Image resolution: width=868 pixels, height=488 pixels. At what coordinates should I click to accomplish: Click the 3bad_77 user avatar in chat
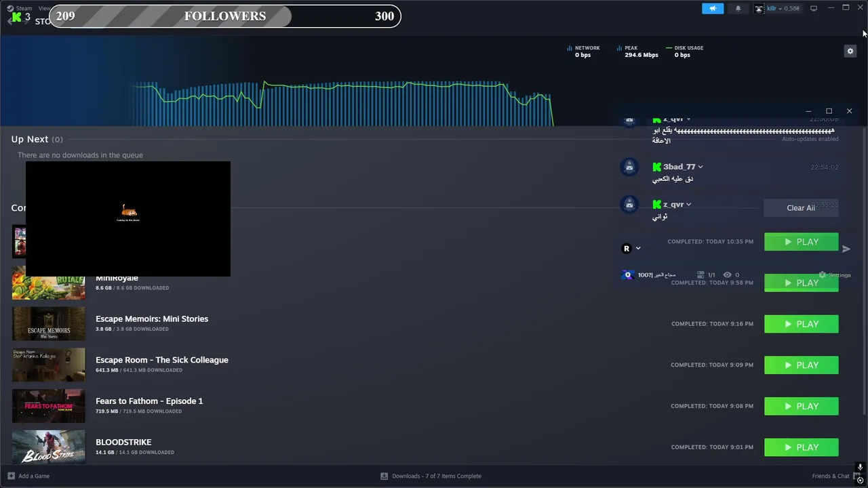[630, 167]
